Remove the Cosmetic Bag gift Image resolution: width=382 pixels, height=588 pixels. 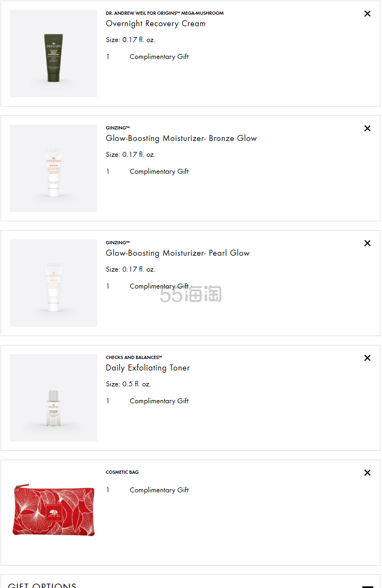coord(367,473)
